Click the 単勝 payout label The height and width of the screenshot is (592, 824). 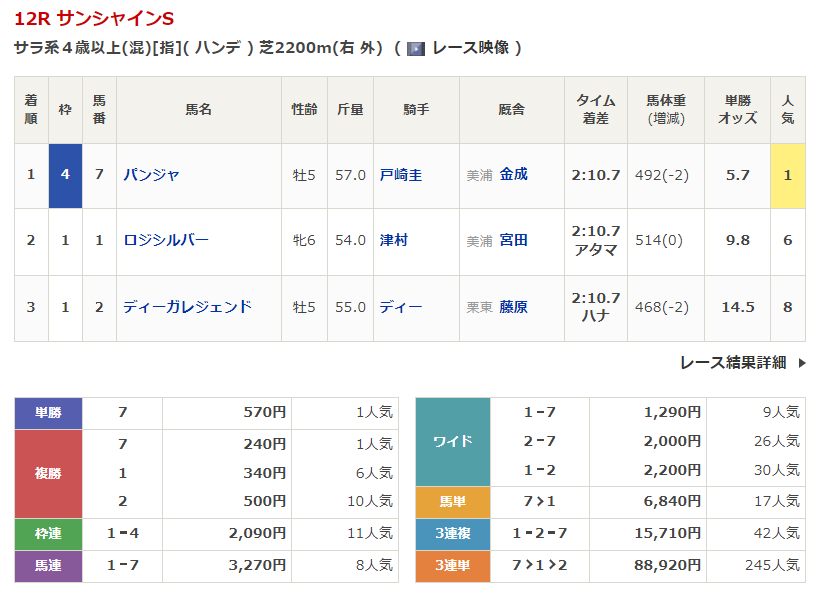pyautogui.click(x=48, y=412)
